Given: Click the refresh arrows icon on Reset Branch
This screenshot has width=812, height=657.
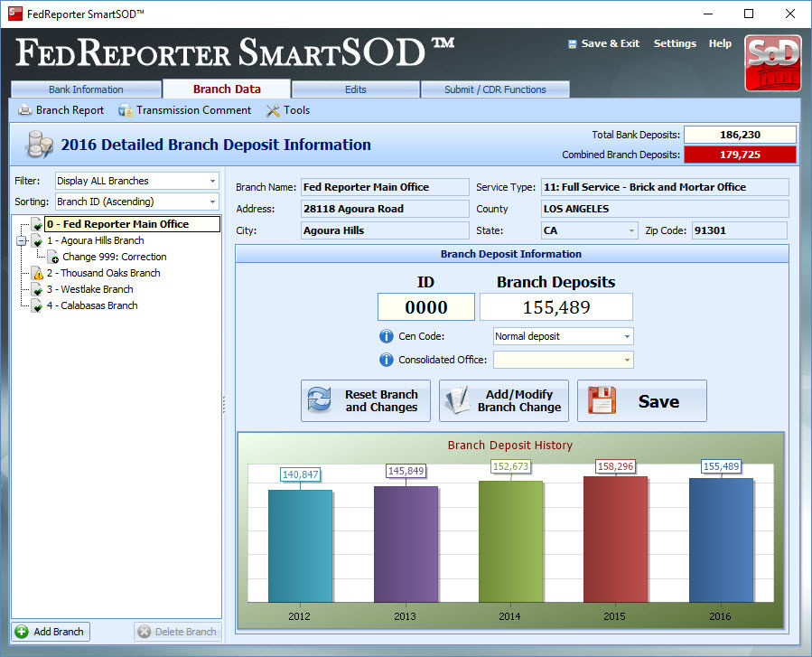Looking at the screenshot, I should pos(320,400).
